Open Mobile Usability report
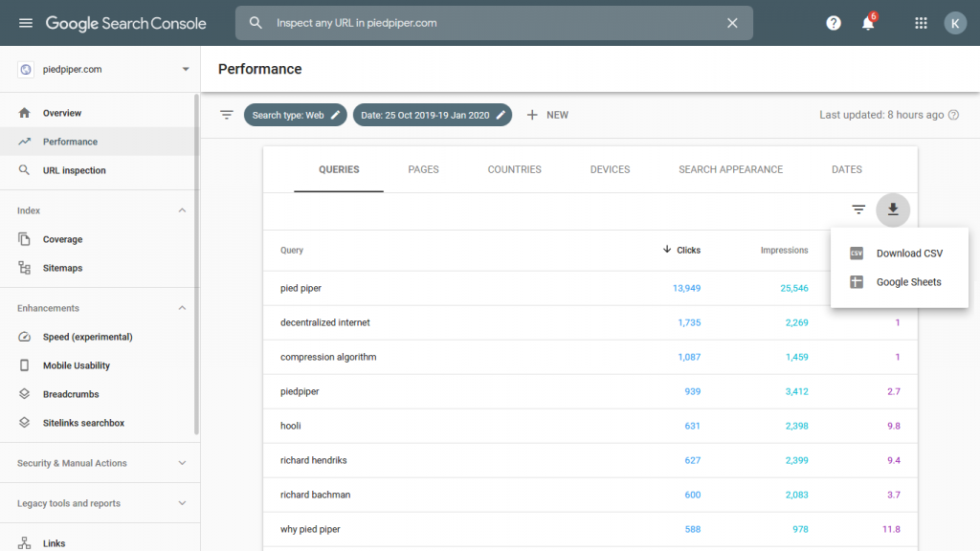 tap(99, 365)
